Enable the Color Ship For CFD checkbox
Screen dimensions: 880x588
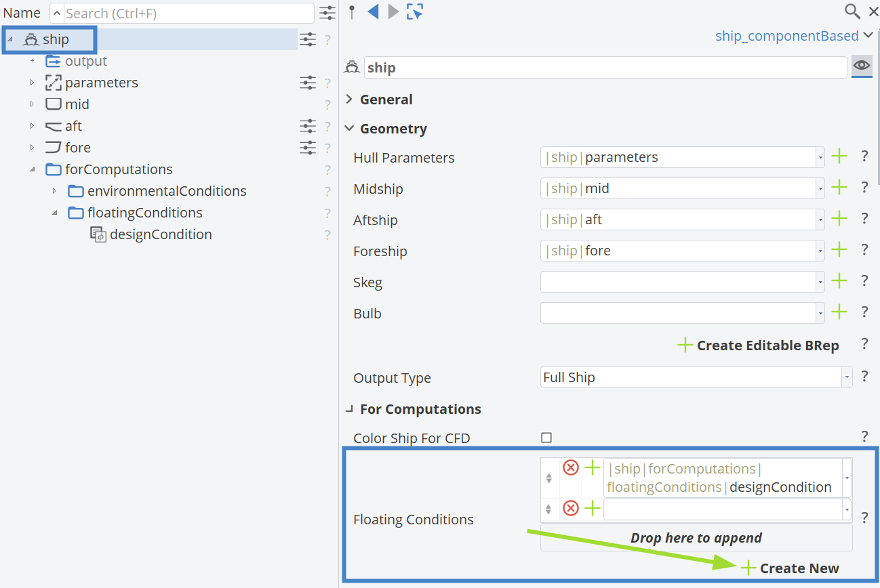pyautogui.click(x=546, y=438)
